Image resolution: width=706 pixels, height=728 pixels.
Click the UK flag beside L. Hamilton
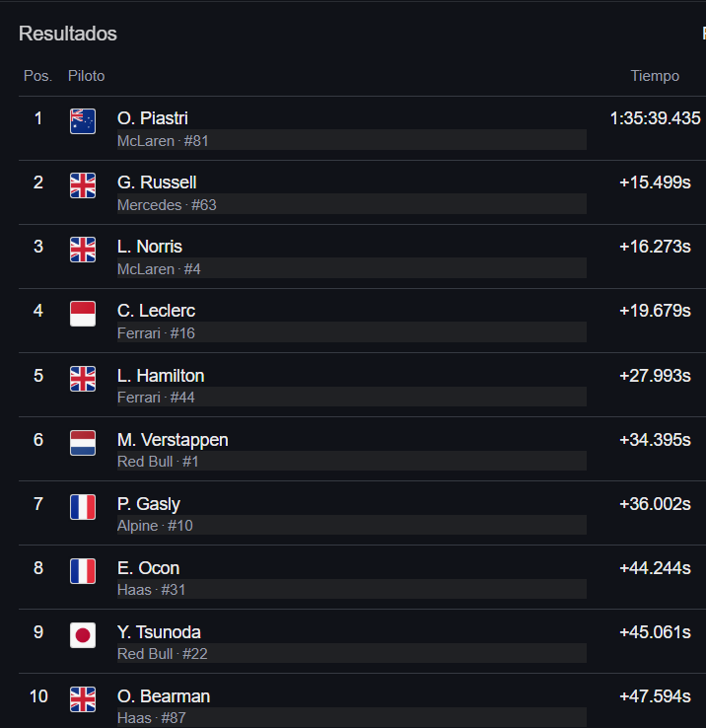[83, 379]
